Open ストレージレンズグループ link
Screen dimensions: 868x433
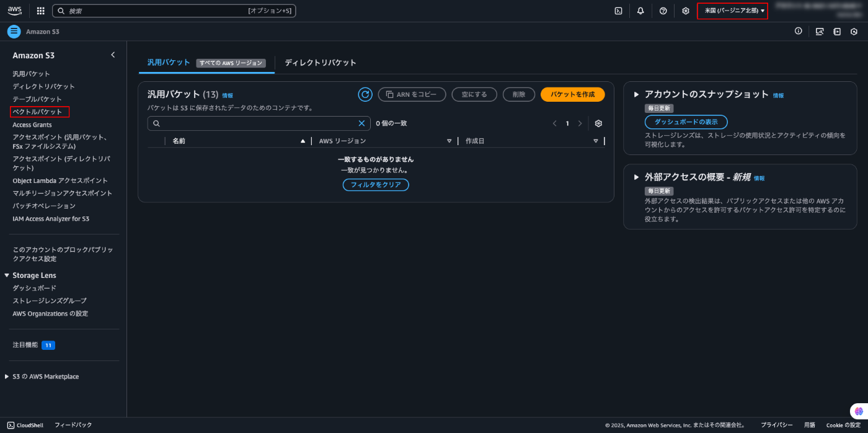click(x=50, y=301)
